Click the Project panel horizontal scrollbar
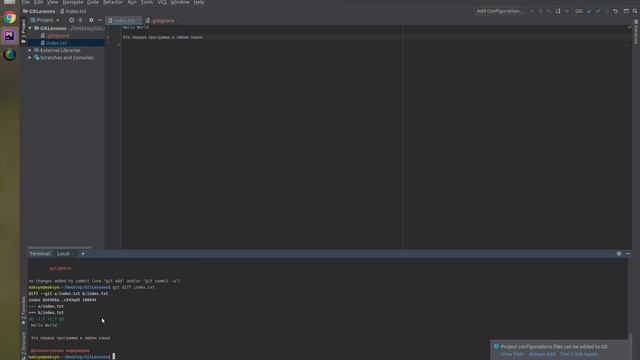Screen dimensions: 640x360 tap(60, 247)
